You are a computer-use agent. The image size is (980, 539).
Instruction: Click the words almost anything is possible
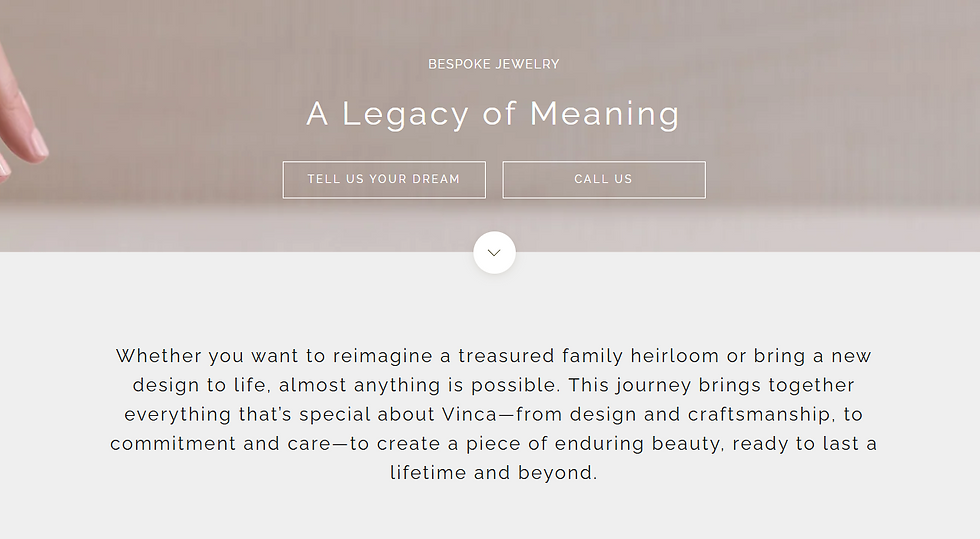386,385
